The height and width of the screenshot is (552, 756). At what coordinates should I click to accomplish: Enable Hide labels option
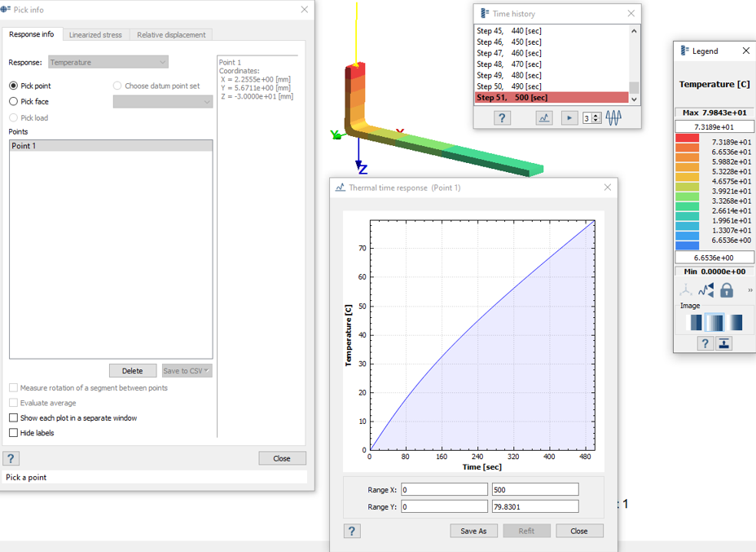[x=12, y=432]
